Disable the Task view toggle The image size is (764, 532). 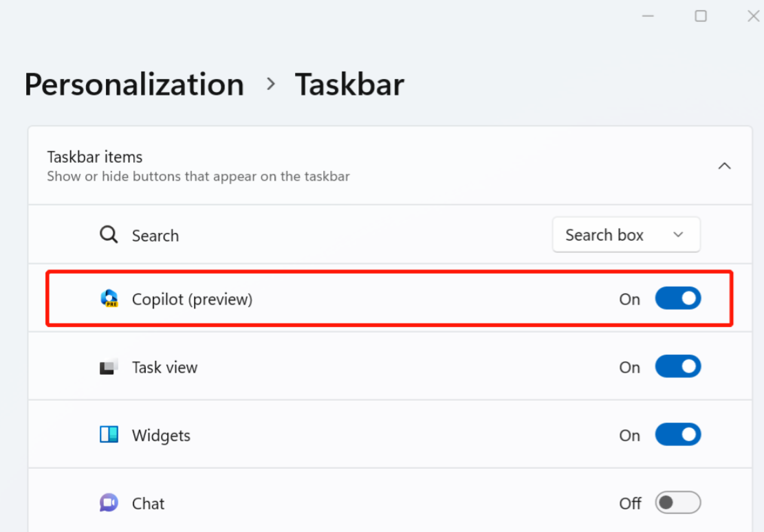point(678,366)
